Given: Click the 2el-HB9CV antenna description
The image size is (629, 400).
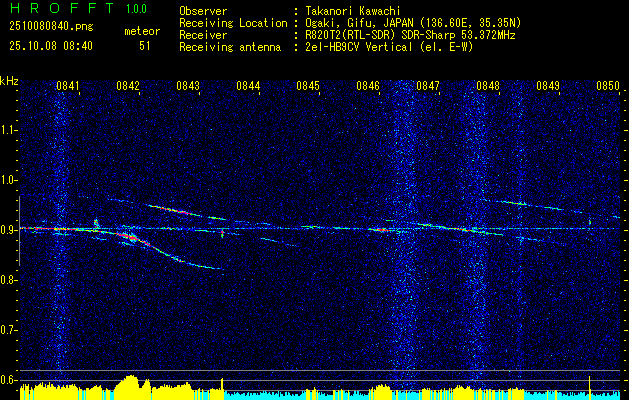Looking at the screenshot, I should pyautogui.click(x=390, y=47).
